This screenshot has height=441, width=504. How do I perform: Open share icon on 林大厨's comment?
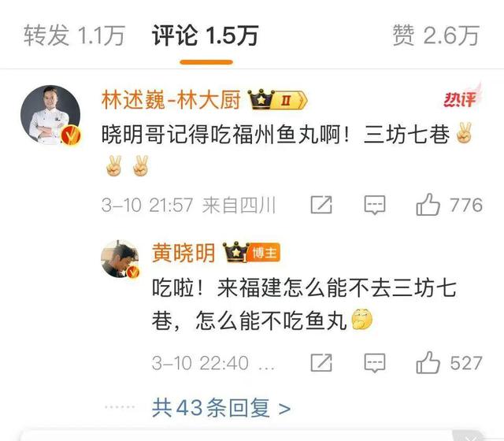click(x=321, y=205)
